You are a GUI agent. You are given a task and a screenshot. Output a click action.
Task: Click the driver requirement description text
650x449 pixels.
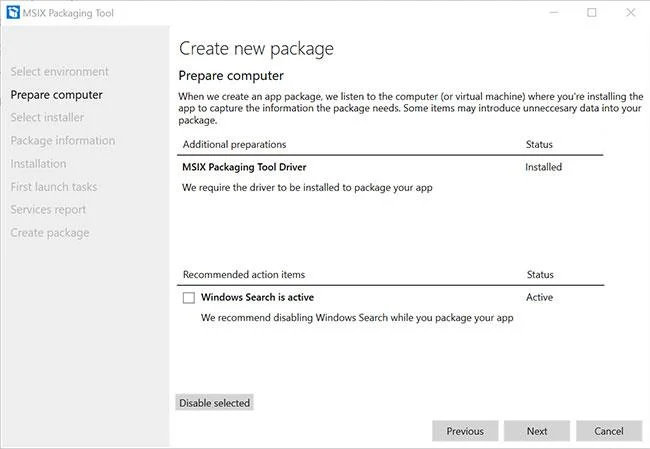[307, 188]
